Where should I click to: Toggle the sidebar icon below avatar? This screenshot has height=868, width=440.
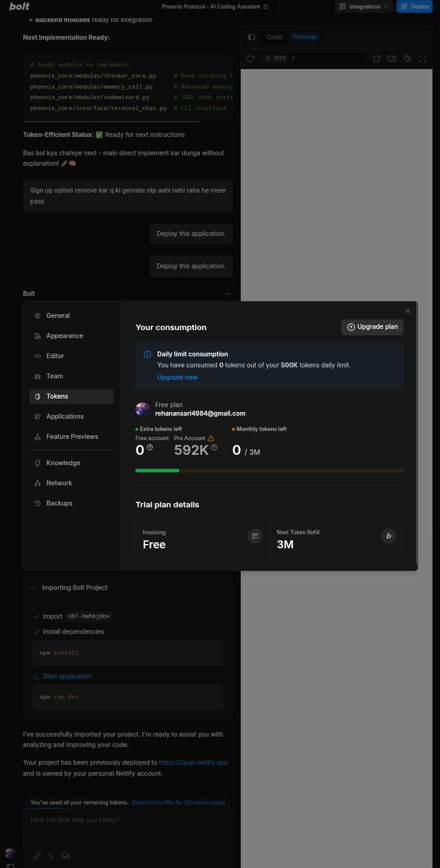coord(10,866)
